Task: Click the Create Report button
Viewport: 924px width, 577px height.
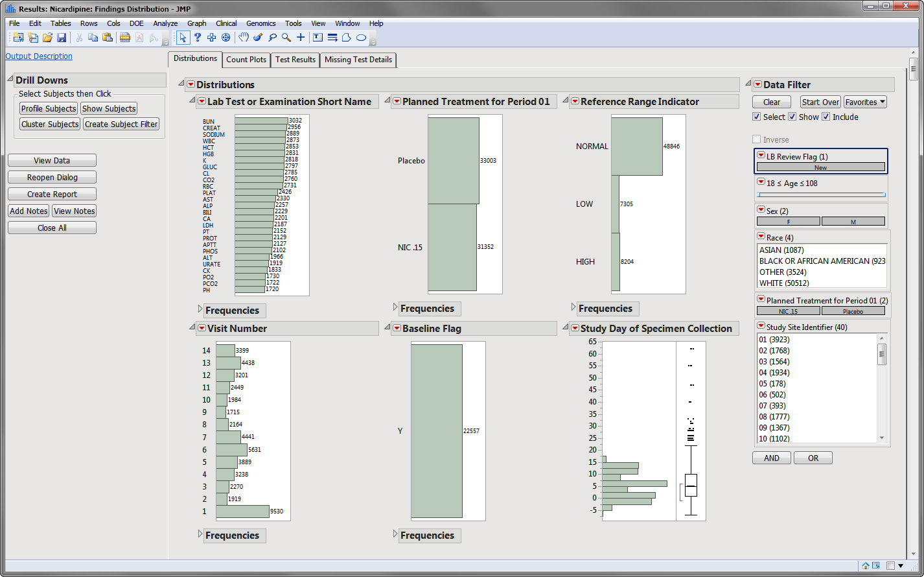Action: click(52, 194)
